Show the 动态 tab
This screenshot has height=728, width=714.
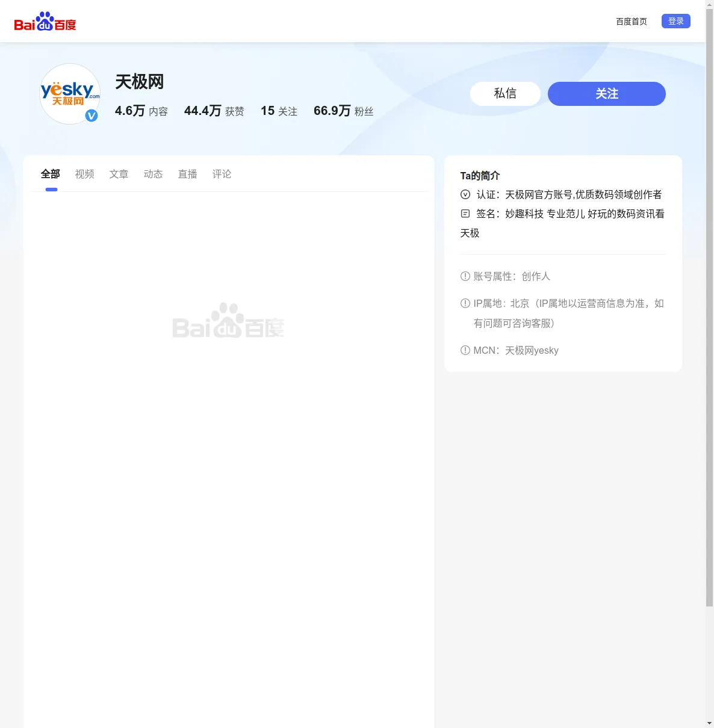154,174
